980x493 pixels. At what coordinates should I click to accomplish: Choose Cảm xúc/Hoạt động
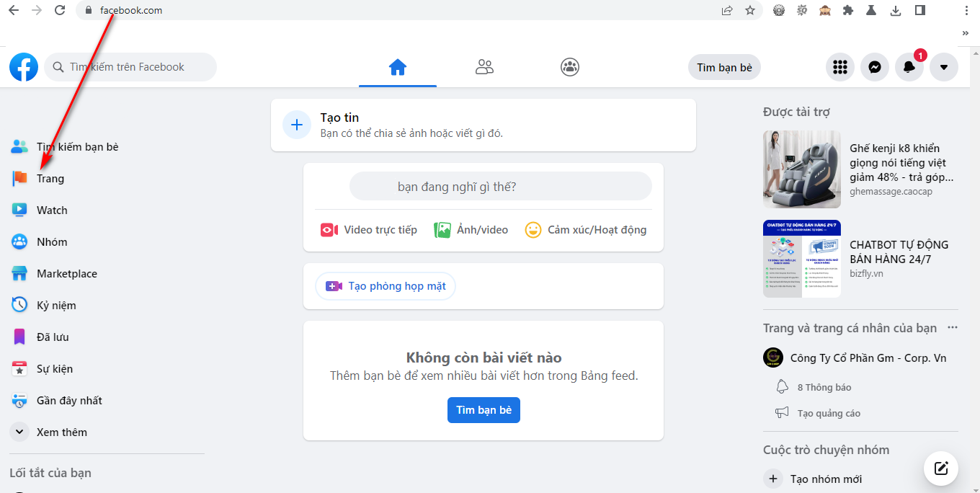586,230
